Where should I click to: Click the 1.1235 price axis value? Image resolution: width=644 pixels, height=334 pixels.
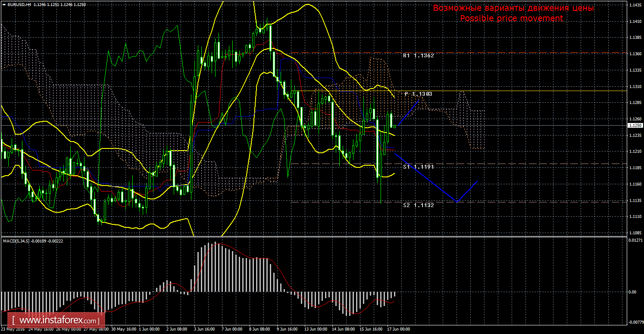coord(635,135)
